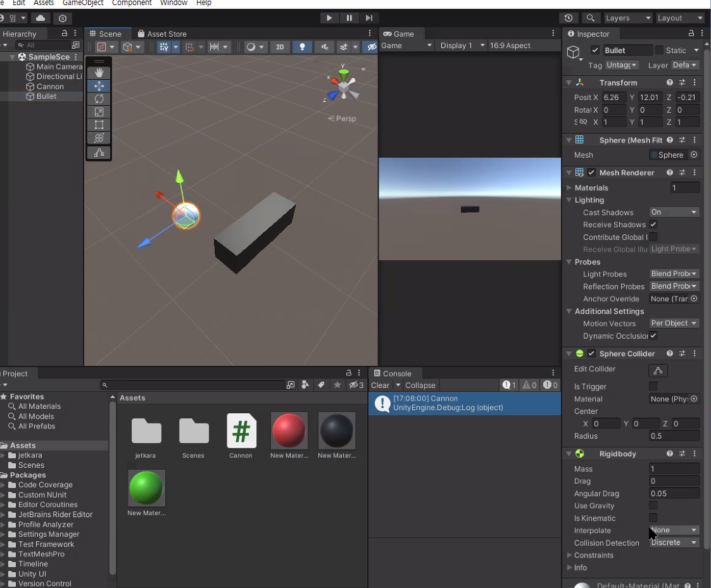
Task: Open Transform component help icon
Action: point(670,82)
